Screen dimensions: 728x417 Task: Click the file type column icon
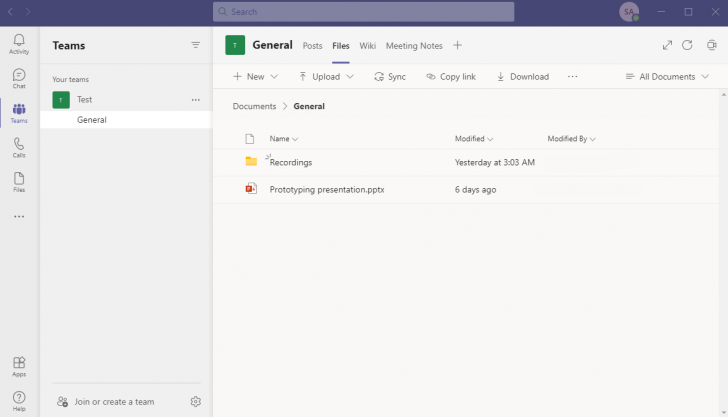[250, 139]
